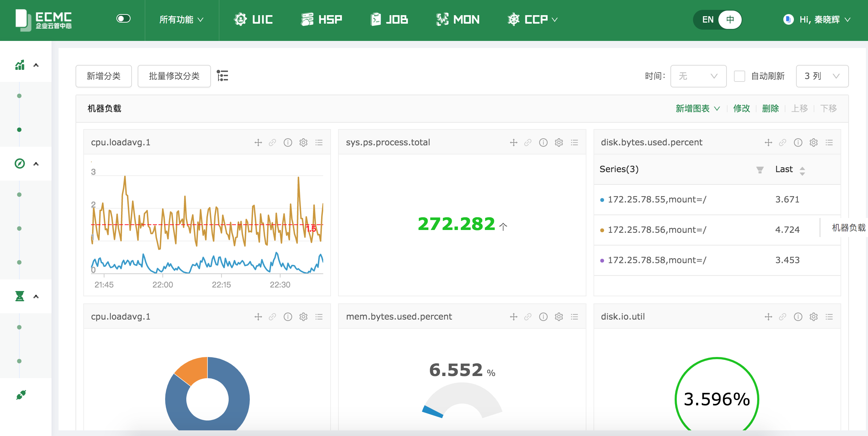Sort the table by Last column
Screen dimensions: 868x436
point(802,171)
